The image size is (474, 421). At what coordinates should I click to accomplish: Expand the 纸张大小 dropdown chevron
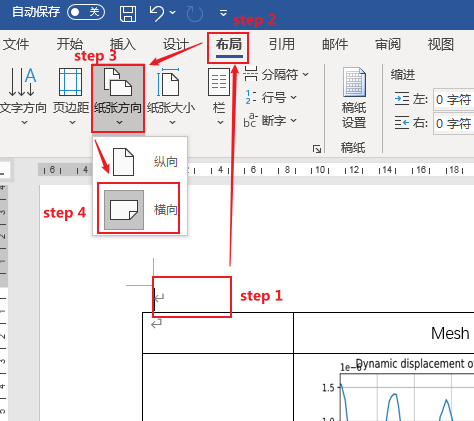[172, 123]
